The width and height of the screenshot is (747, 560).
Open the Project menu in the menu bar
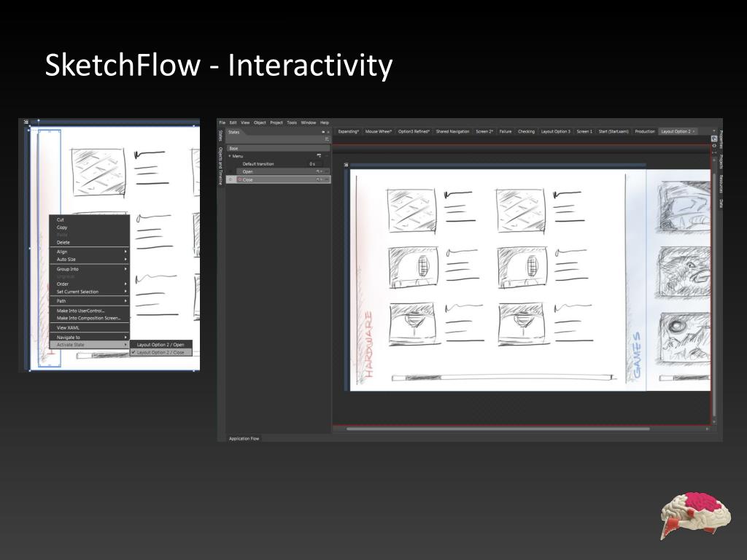click(x=276, y=122)
